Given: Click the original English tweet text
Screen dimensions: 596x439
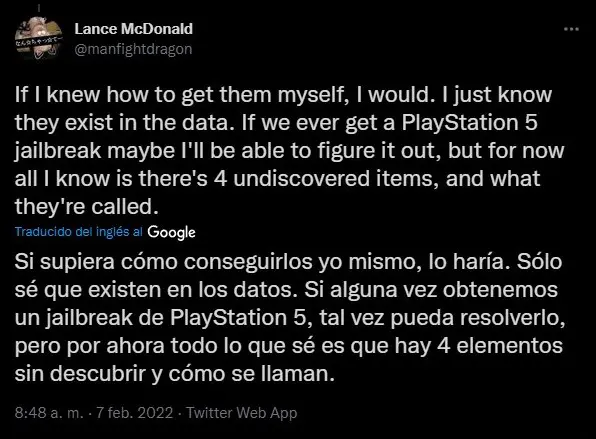Looking at the screenshot, I should point(290,151).
